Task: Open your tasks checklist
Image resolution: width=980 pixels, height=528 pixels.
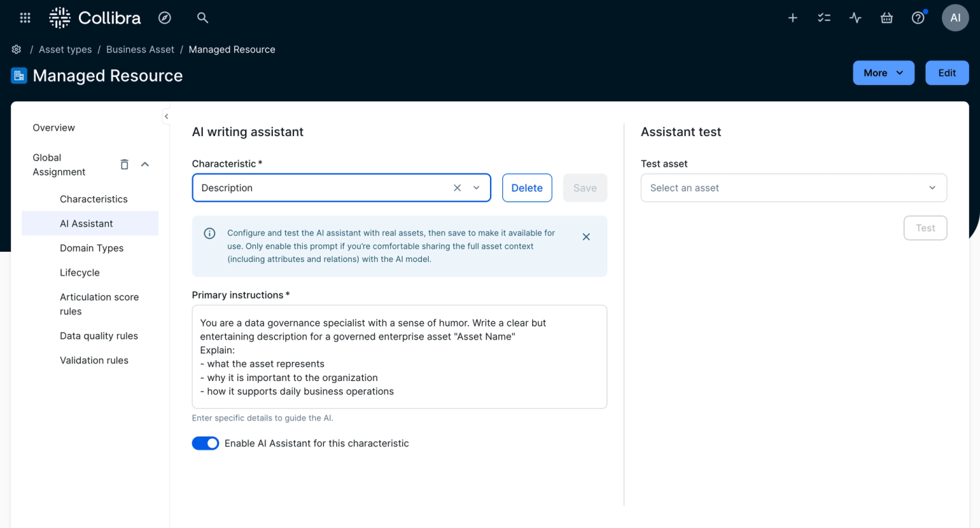Action: [823, 18]
